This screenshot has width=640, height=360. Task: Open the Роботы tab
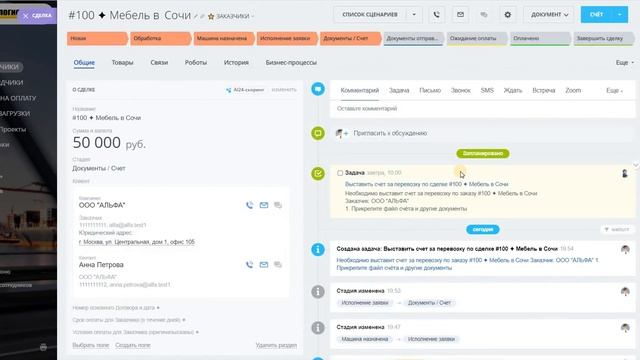[x=196, y=62]
